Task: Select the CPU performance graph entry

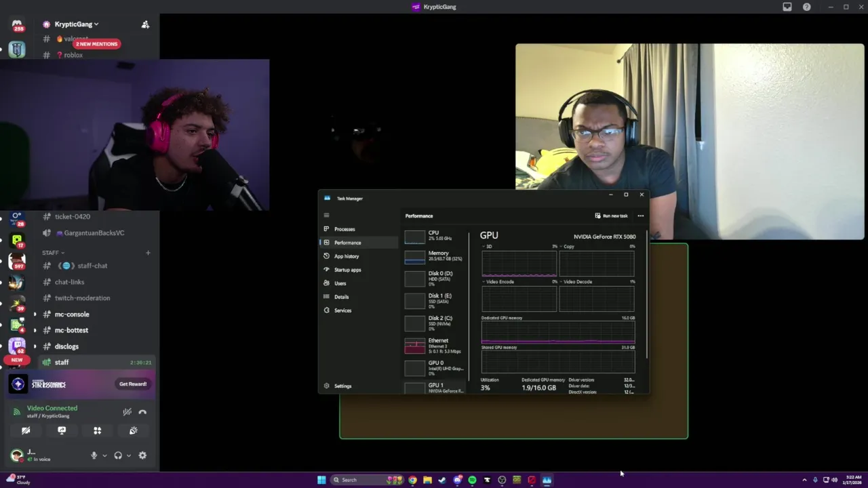Action: click(x=434, y=236)
